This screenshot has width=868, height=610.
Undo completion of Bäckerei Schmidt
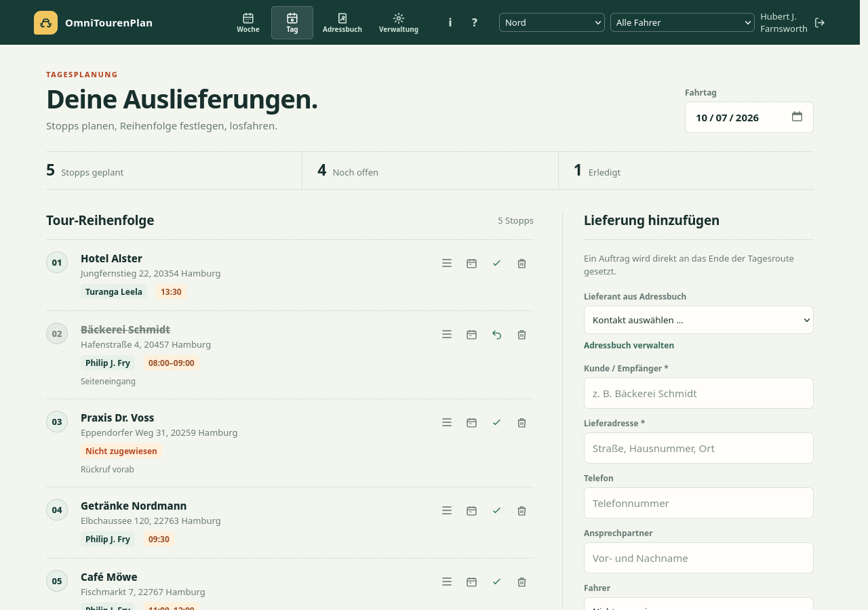[x=496, y=334]
